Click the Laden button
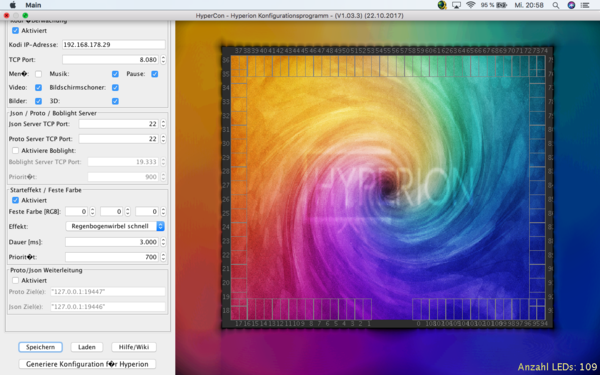Image resolution: width=600 pixels, height=375 pixels. click(87, 347)
